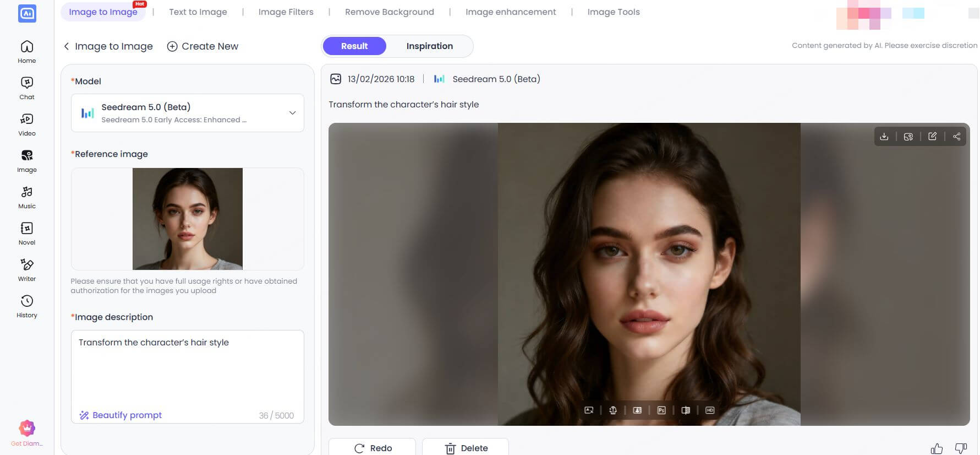
Task: Go to the Video tools sidebar icon
Action: pyautogui.click(x=26, y=124)
